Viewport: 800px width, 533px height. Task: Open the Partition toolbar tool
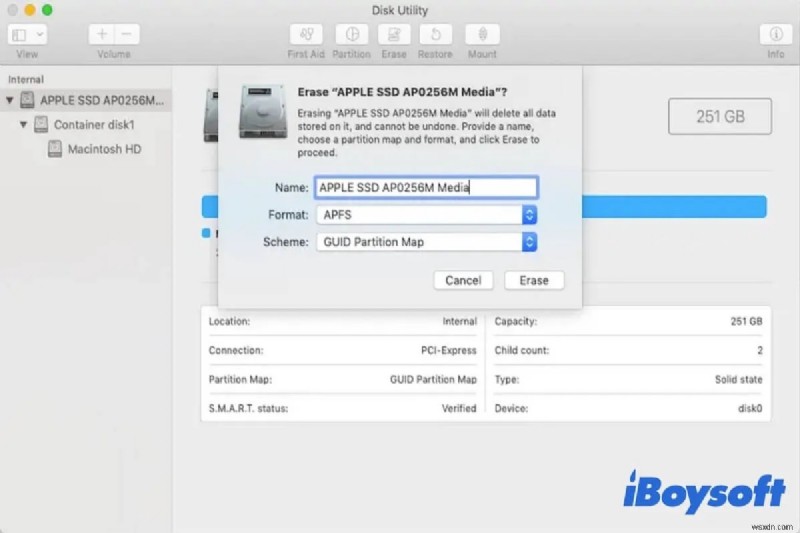[352, 34]
